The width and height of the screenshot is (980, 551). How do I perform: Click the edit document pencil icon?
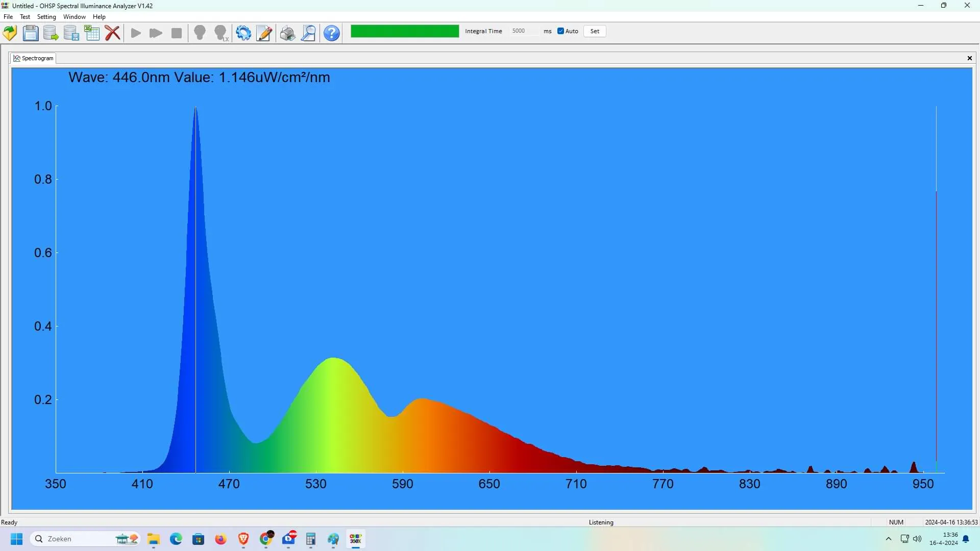pos(264,33)
